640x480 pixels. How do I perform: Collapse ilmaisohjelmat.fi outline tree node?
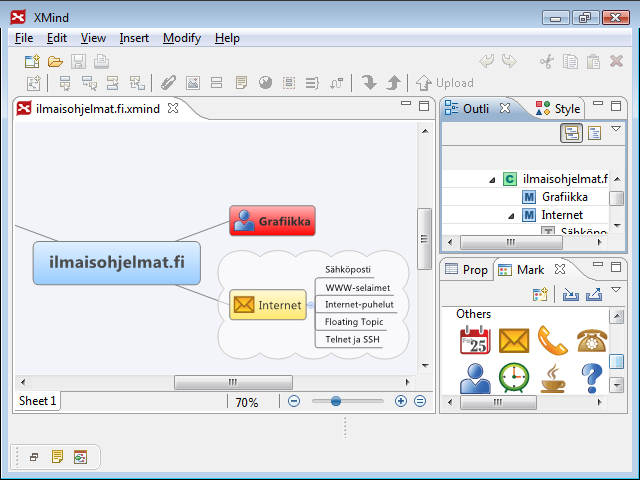492,180
